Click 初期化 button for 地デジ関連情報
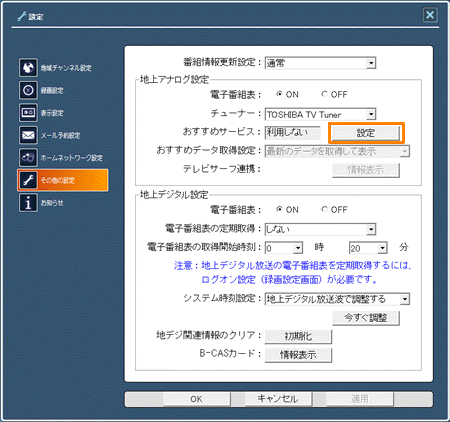Viewport: 450px width, 422px height. (298, 336)
